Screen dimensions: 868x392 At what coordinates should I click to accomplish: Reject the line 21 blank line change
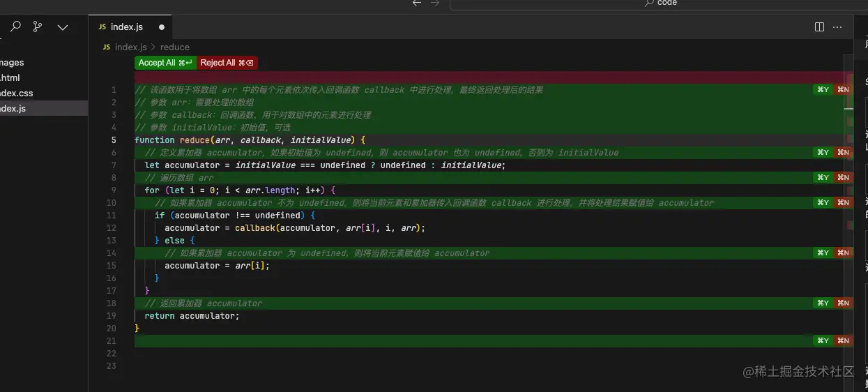coord(843,340)
